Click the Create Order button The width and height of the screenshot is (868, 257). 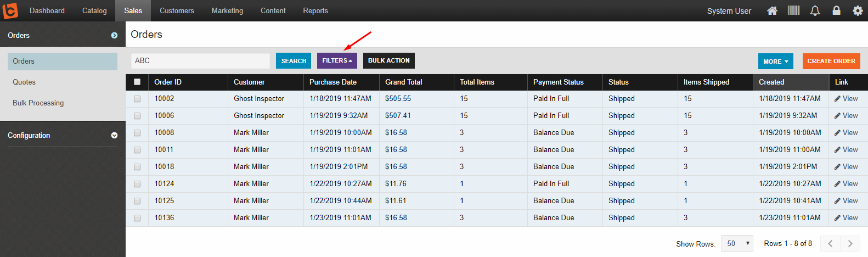pos(831,61)
